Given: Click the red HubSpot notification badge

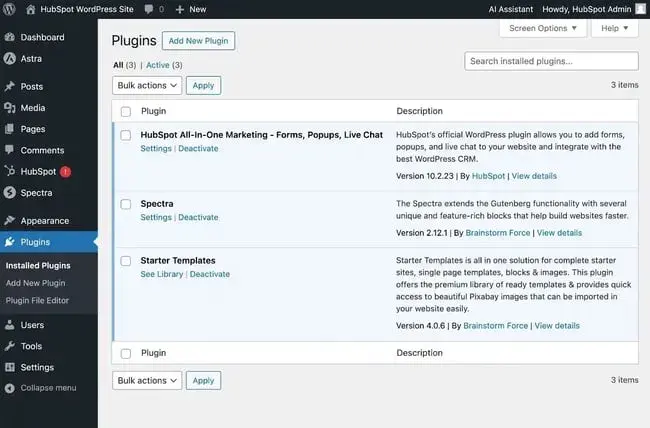Looking at the screenshot, I should click(x=65, y=172).
